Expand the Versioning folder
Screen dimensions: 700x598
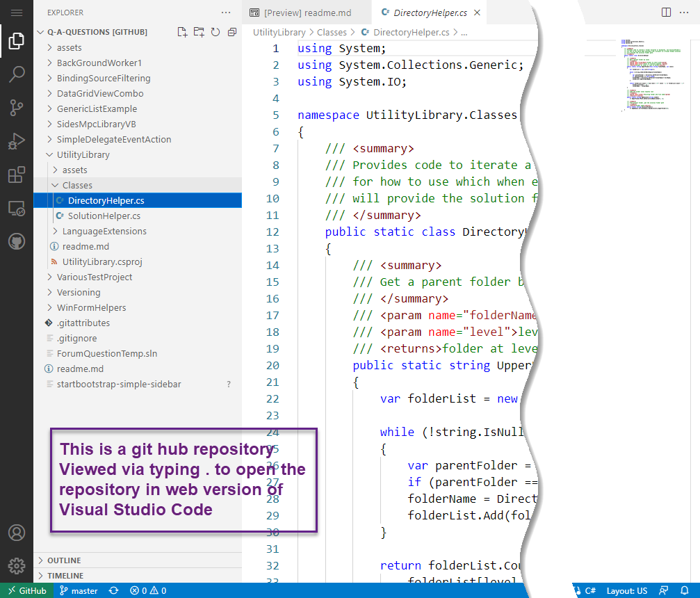pos(138,293)
